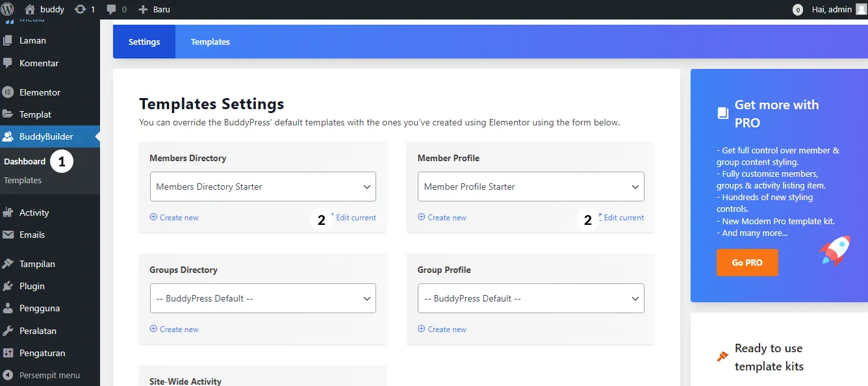Viewport: 868px width, 386px height.
Task: Click the updates refresh icon
Action: [x=81, y=9]
